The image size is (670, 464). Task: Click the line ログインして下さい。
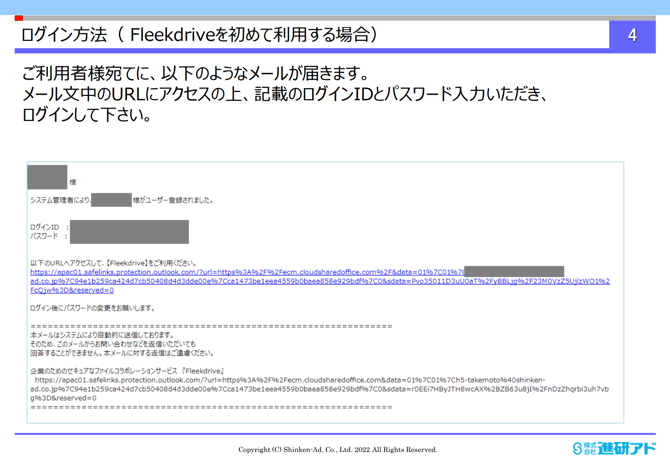87,115
